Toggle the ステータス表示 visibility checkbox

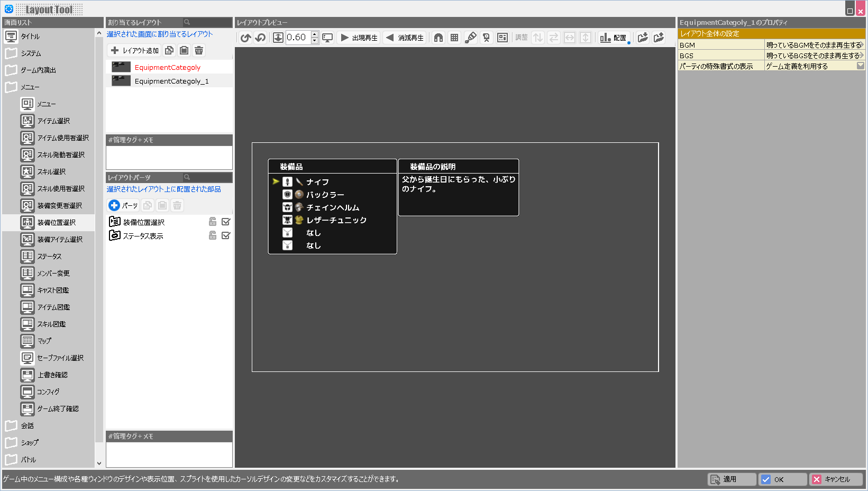coord(226,235)
